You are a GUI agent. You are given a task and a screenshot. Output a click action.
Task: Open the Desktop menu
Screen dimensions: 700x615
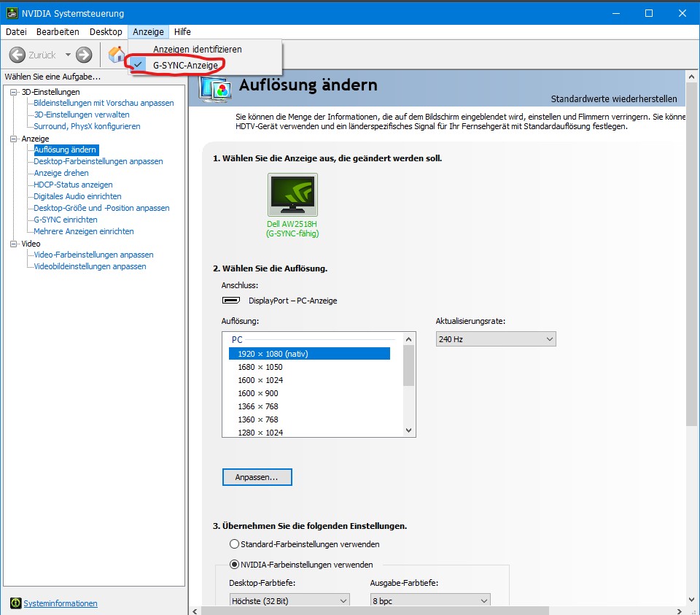[x=106, y=31]
